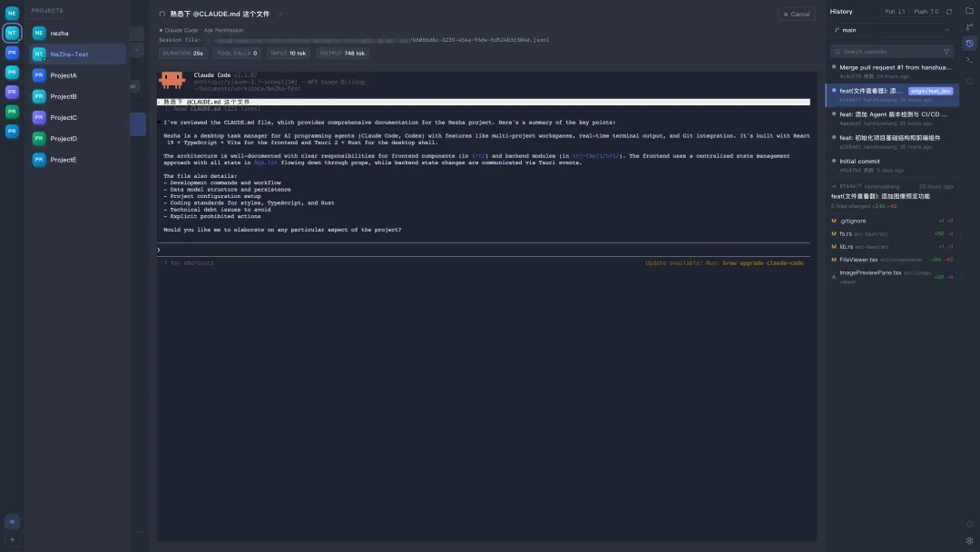This screenshot has height=552, width=980.
Task: Open ProjectE in the projects list
Action: point(77,160)
